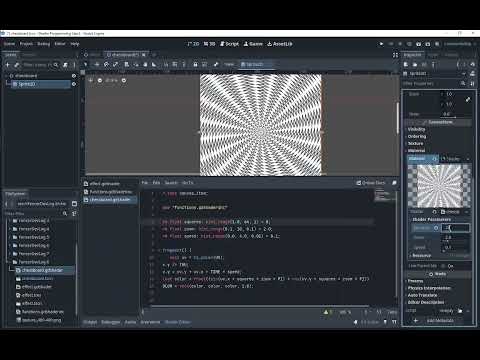480x360 pixels.
Task: Click the Squares shader parameter input field
Action: tap(456, 228)
